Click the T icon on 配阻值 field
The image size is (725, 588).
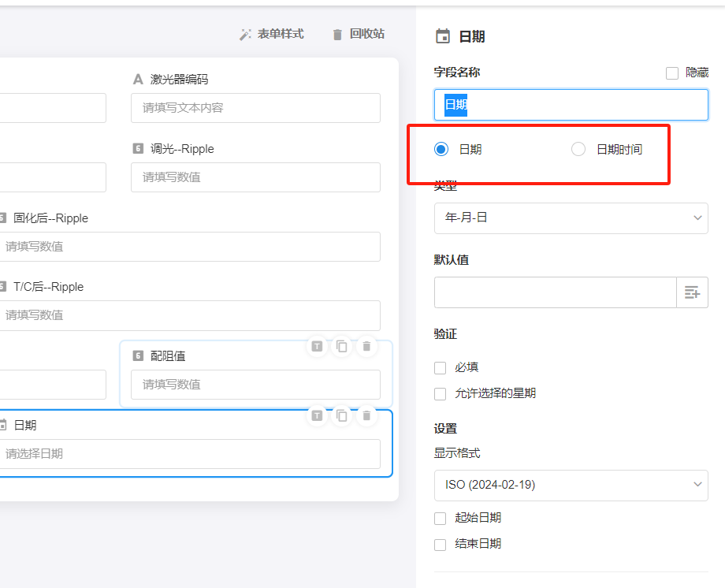click(317, 347)
